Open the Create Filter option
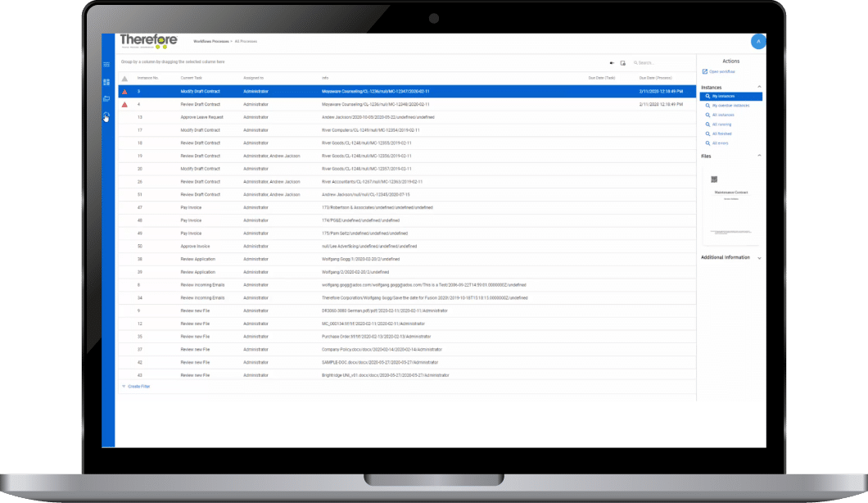868x503 pixels. 136,386
